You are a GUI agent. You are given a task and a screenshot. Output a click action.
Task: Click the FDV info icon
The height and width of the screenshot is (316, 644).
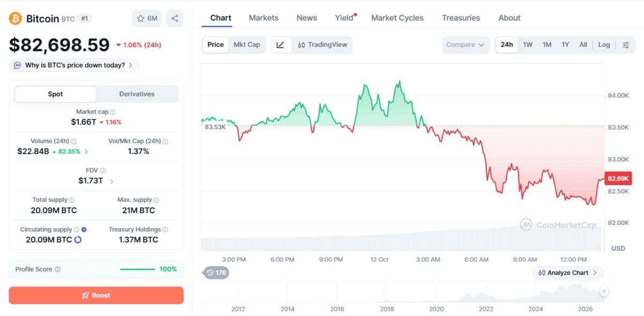(x=103, y=171)
